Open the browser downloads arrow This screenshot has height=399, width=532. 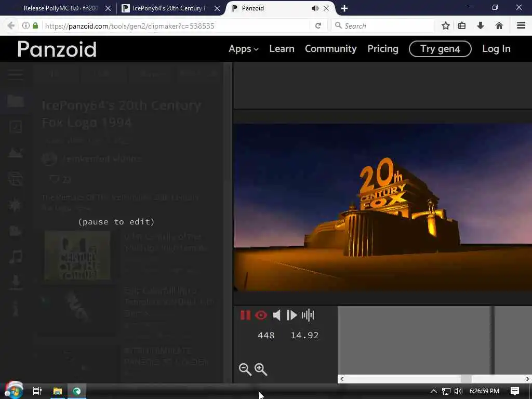point(481,26)
